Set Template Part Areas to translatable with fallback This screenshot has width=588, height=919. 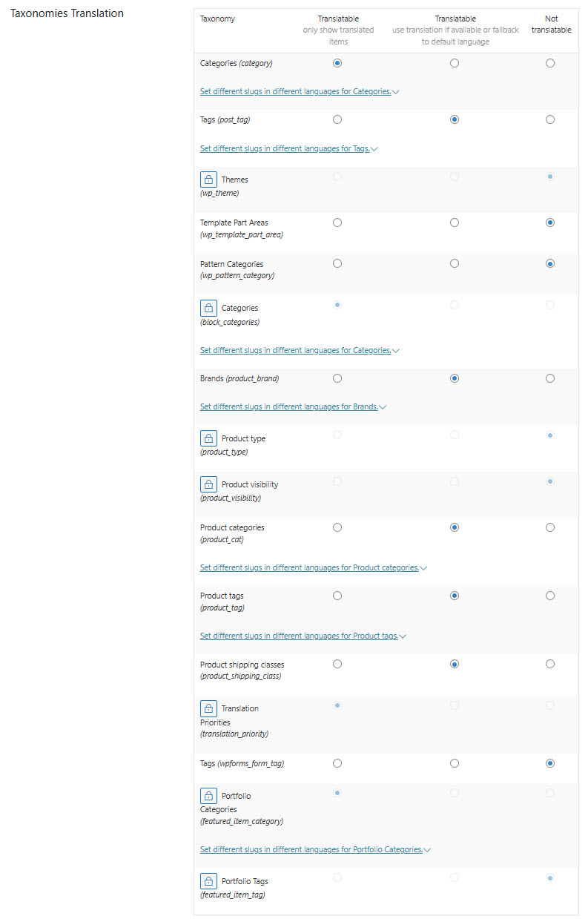(x=455, y=223)
